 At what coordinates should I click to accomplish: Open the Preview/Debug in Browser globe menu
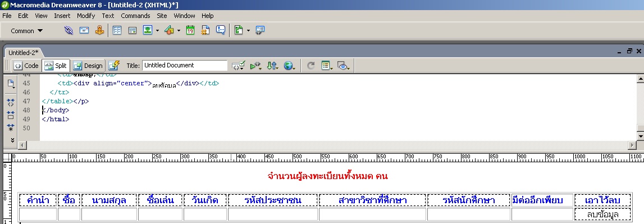290,65
